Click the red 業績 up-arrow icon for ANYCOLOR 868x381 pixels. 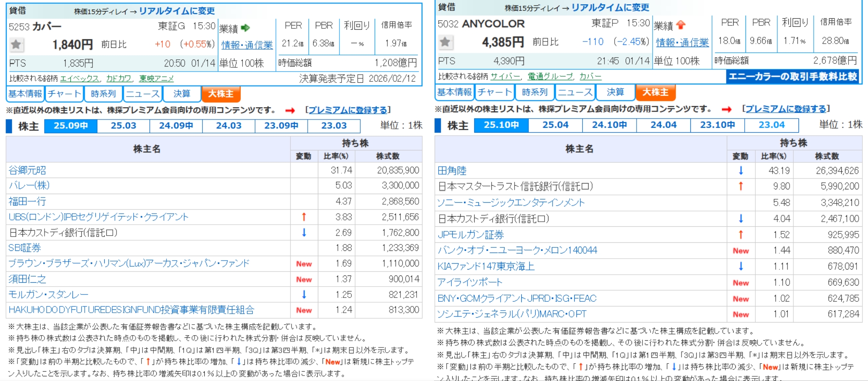pos(681,25)
